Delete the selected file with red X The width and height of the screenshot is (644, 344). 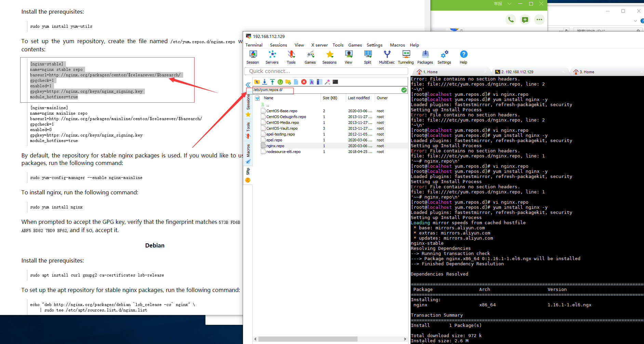tap(304, 82)
